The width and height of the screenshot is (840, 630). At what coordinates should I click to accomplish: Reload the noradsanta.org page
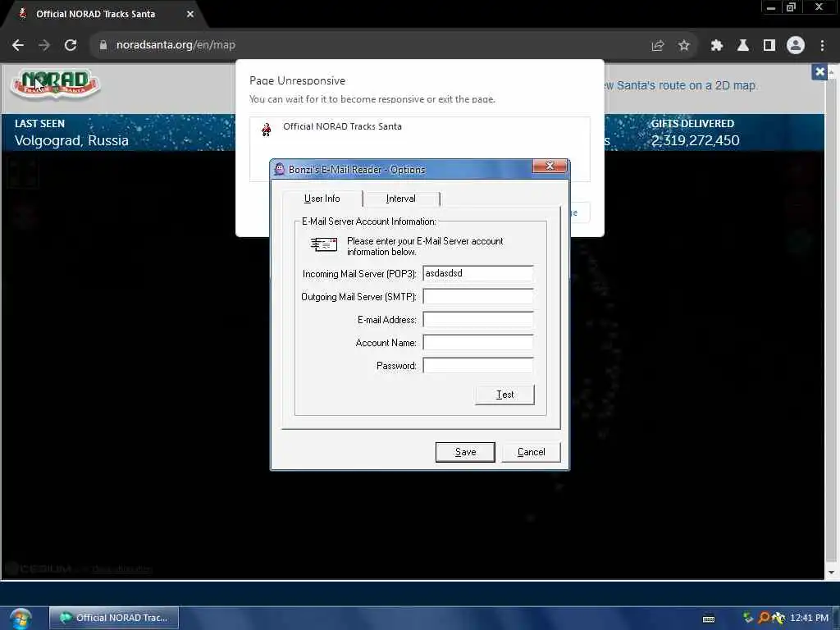[x=71, y=45]
